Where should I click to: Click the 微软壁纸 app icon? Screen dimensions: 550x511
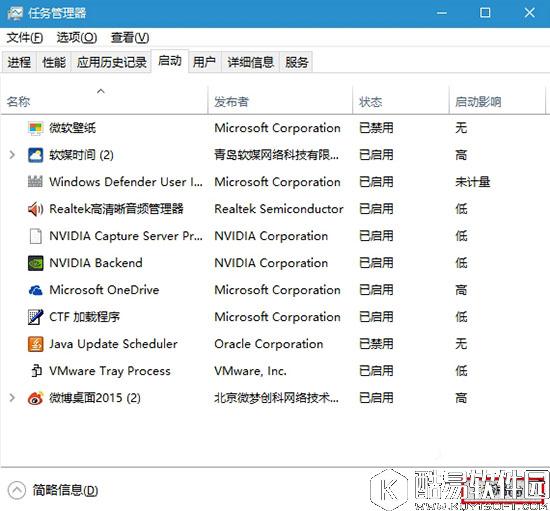(35, 128)
